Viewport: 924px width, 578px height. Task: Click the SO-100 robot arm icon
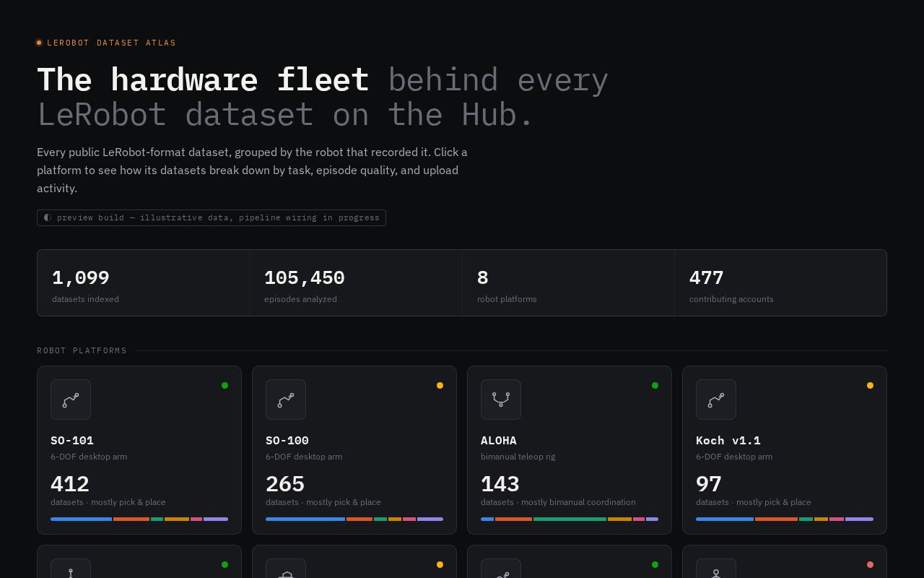pyautogui.click(x=286, y=400)
